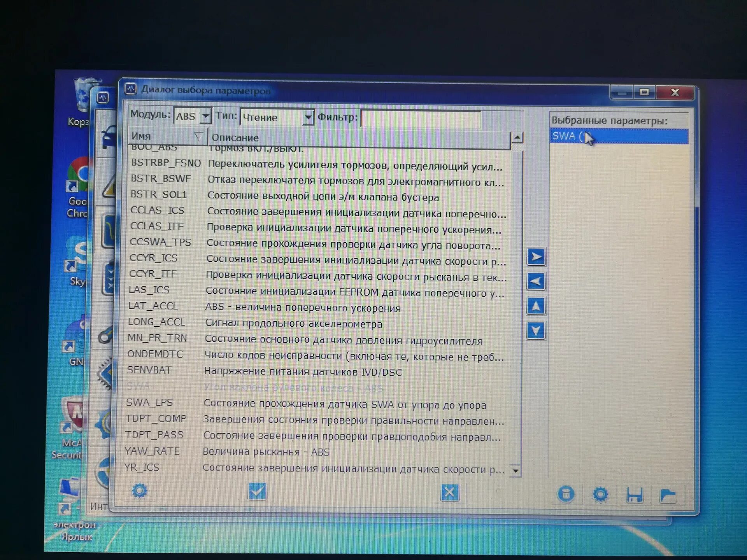Select YAW_RATE parameter row
The image size is (747, 560).
point(315,452)
